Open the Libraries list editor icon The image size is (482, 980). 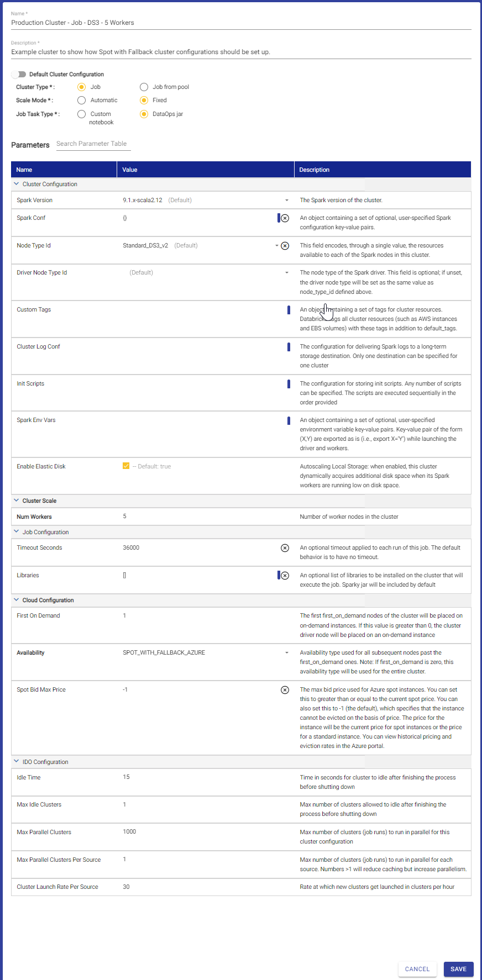278,576
